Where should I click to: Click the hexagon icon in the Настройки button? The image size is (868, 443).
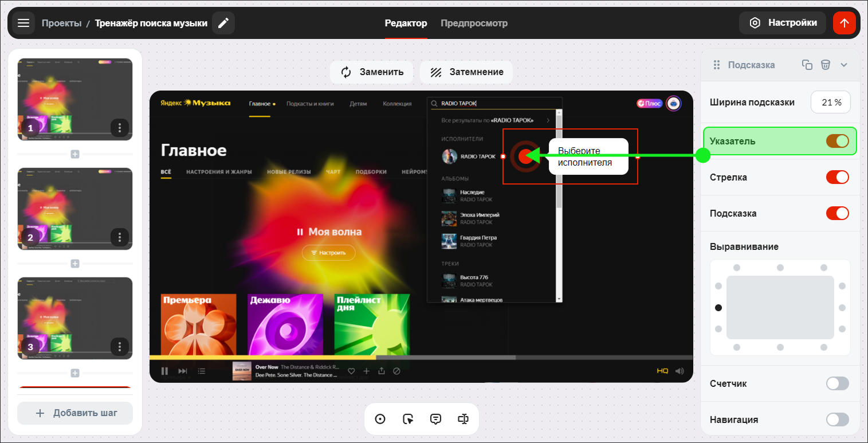coord(755,23)
